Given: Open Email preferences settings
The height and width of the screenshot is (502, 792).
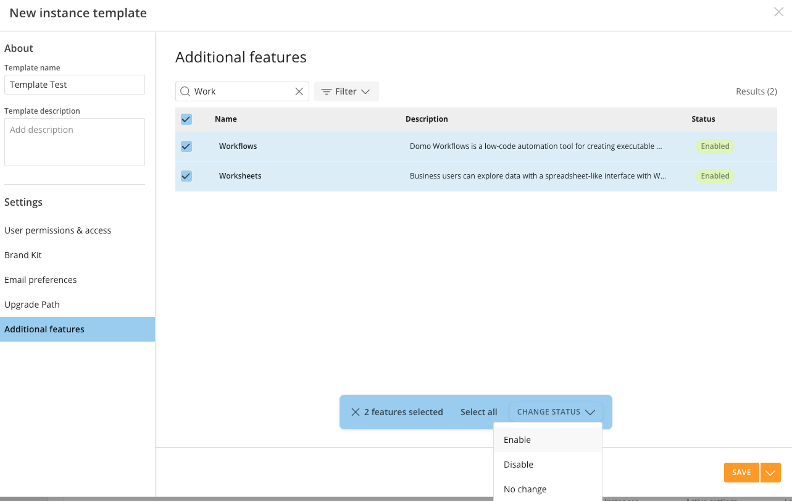Looking at the screenshot, I should click(x=40, y=280).
